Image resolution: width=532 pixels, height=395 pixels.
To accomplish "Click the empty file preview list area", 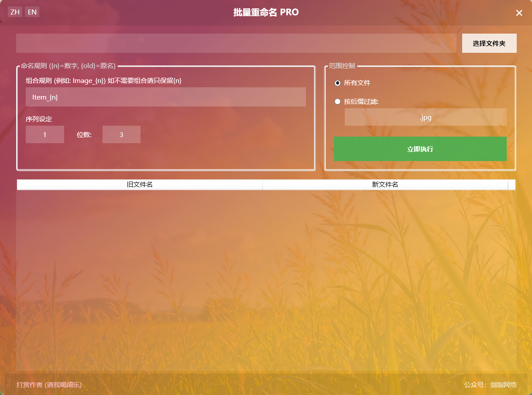I will pyautogui.click(x=266, y=279).
